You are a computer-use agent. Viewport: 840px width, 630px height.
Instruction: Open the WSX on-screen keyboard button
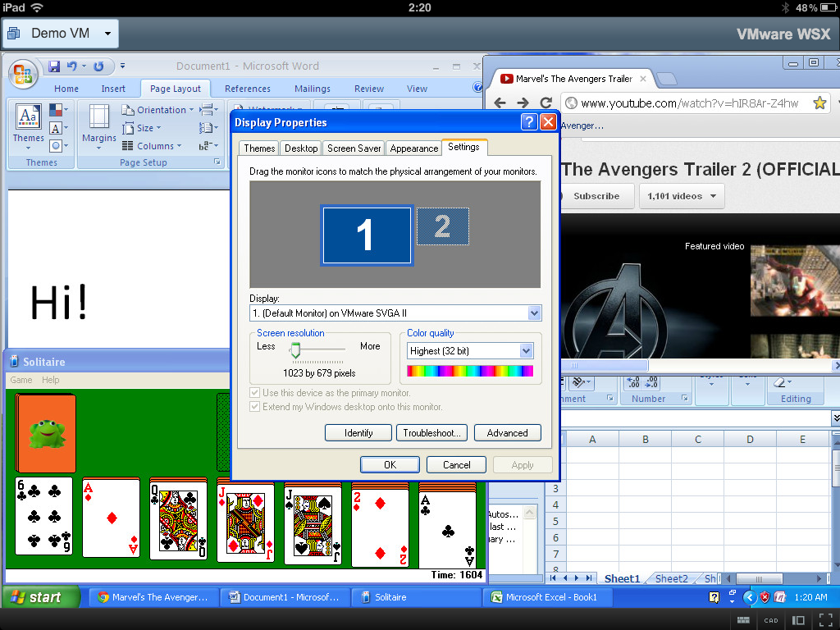[x=743, y=620]
